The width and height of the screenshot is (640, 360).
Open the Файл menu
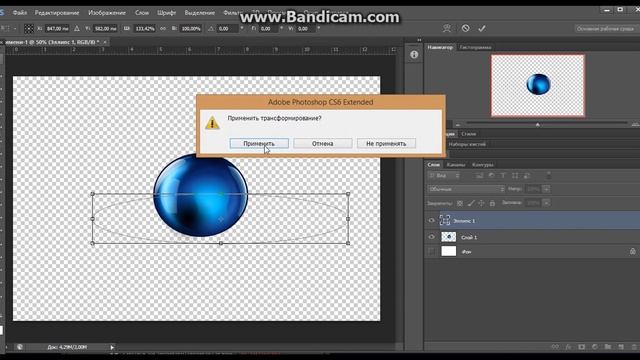click(x=20, y=13)
